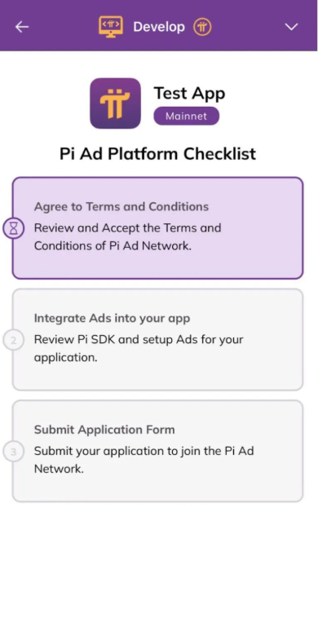Click the hourglass step status icon
Viewport: 318px width, 644px height.
coord(14,228)
